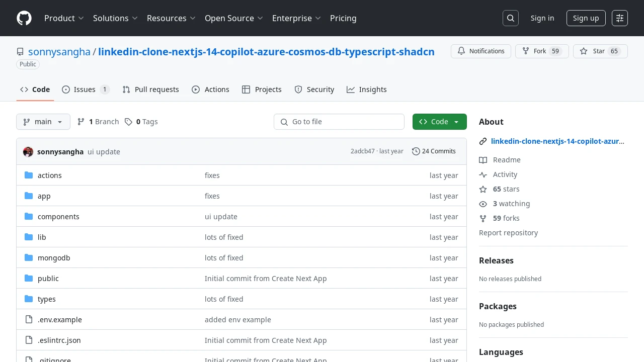Open the Pricing page

pyautogui.click(x=343, y=18)
